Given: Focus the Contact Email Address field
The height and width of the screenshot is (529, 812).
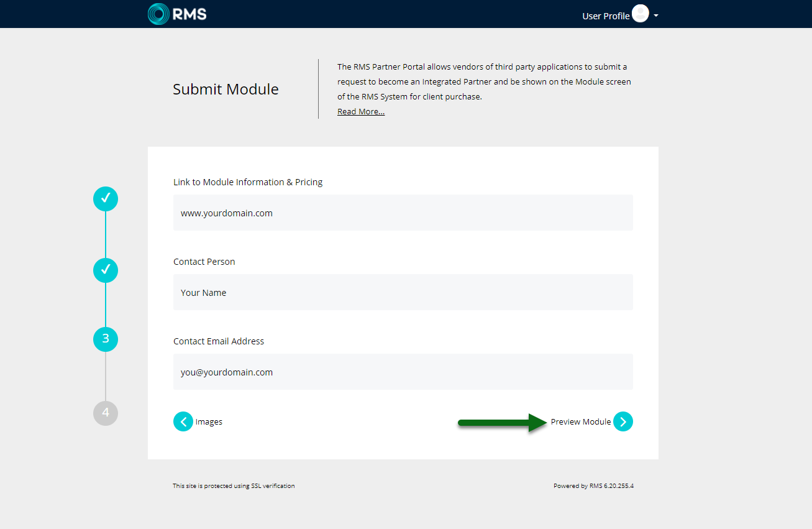Looking at the screenshot, I should click(403, 372).
